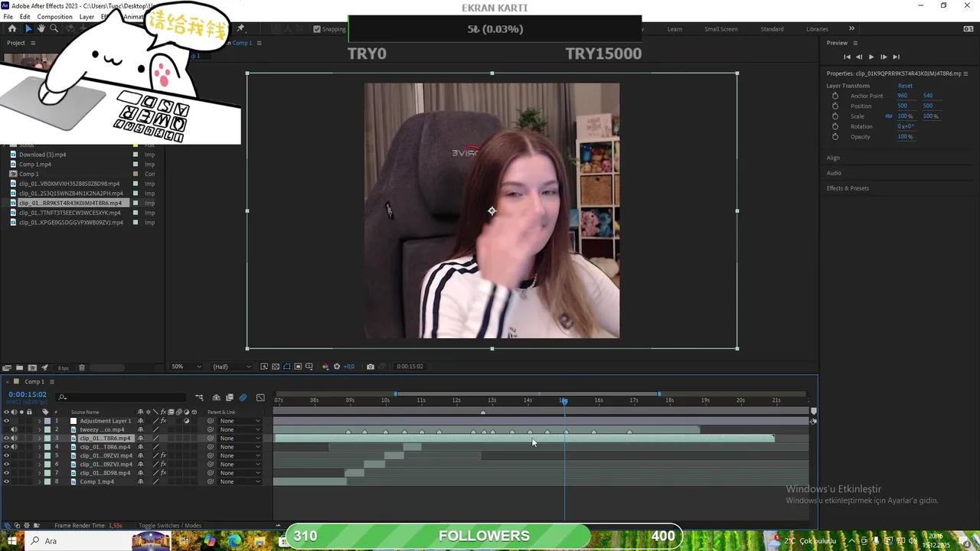Toggle Frame Blending enable icon in timeline

229,397
